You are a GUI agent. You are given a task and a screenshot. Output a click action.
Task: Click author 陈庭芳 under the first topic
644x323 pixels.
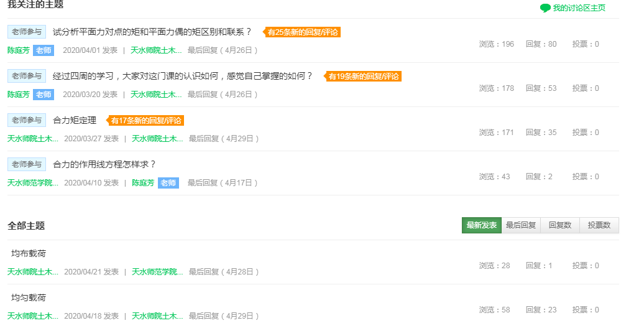click(x=19, y=50)
